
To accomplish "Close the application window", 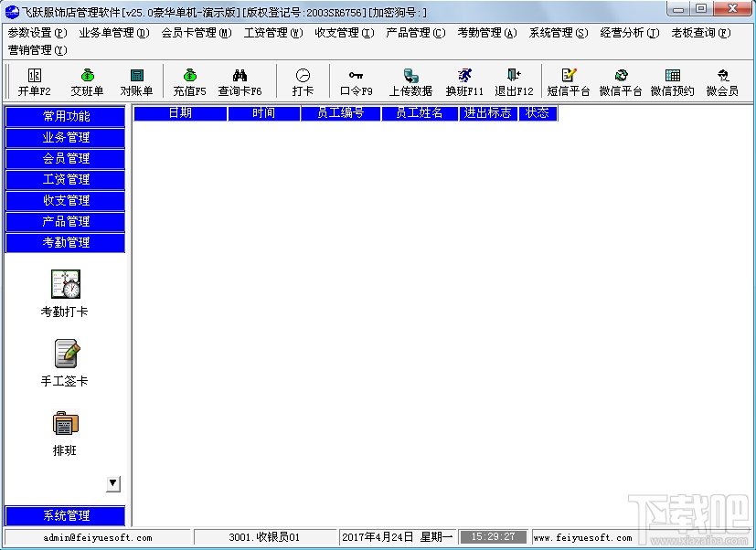I will click(x=732, y=9).
